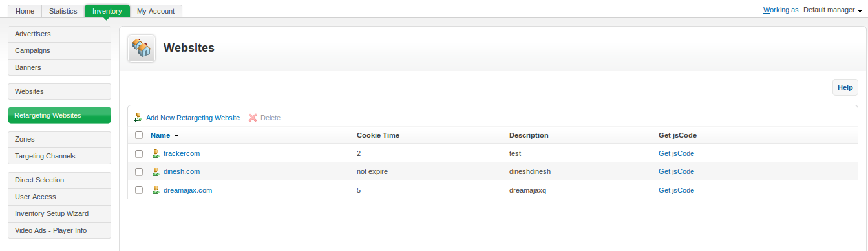Check the dinesh.com row checkbox
This screenshot has height=251, width=868.
pos(139,171)
